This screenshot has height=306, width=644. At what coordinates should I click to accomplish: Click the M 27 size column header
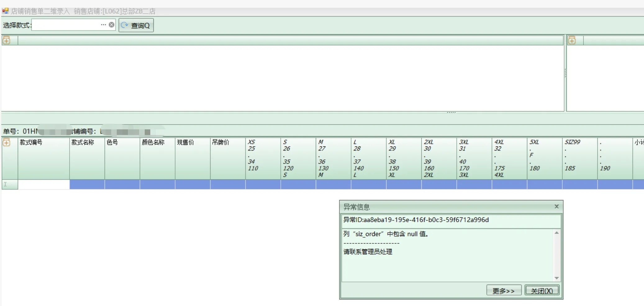click(333, 158)
